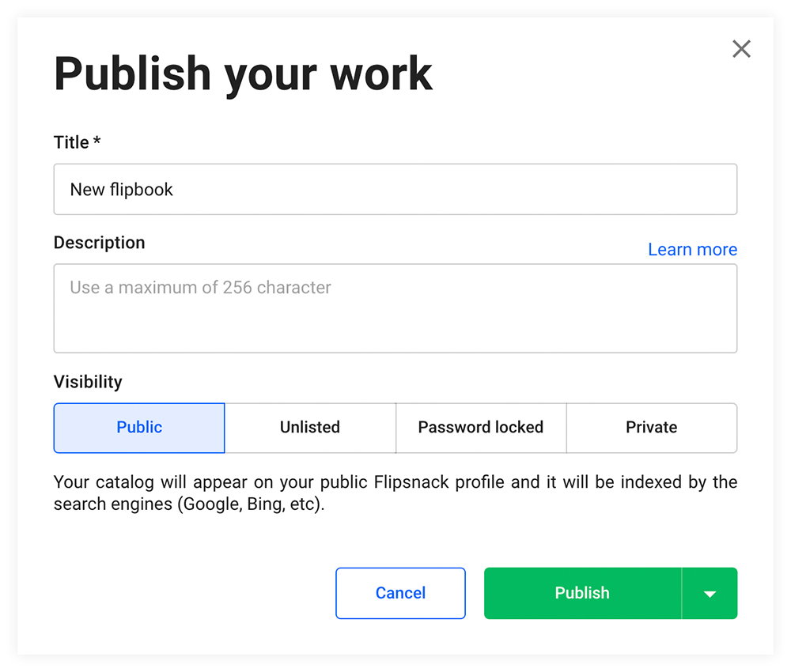
Task: Select the Public tab in the visibility selector
Action: click(139, 428)
